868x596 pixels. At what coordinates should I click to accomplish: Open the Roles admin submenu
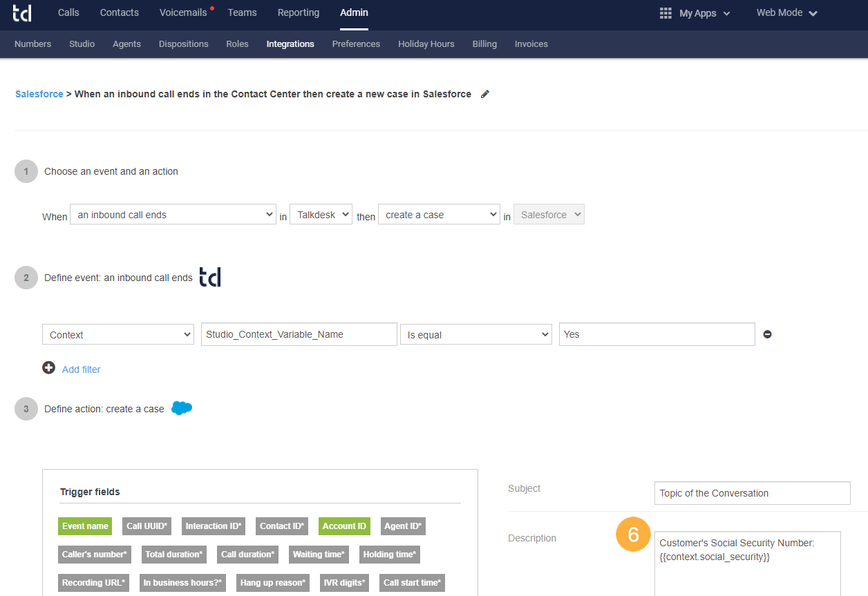point(237,44)
